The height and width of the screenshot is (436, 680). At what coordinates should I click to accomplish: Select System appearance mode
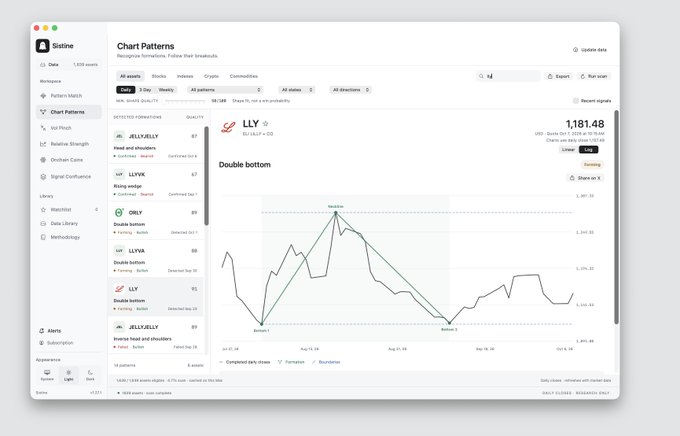click(x=47, y=375)
